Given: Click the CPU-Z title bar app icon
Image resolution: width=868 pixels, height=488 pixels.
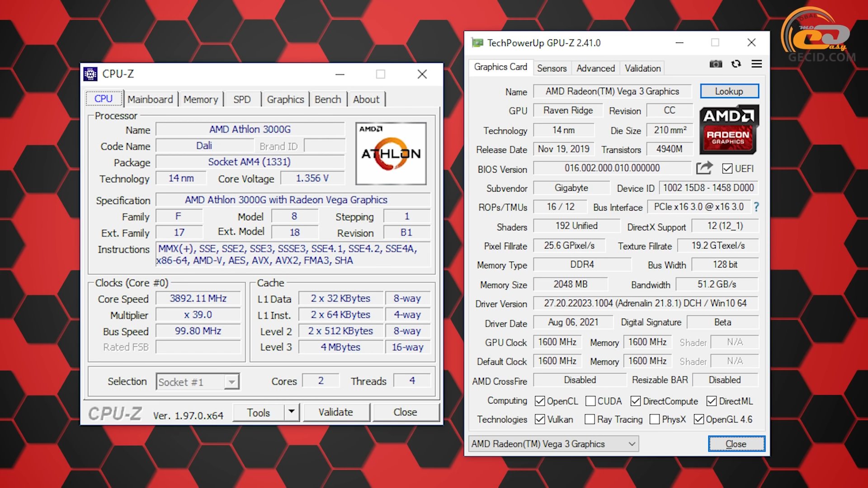Looking at the screenshot, I should (90, 74).
